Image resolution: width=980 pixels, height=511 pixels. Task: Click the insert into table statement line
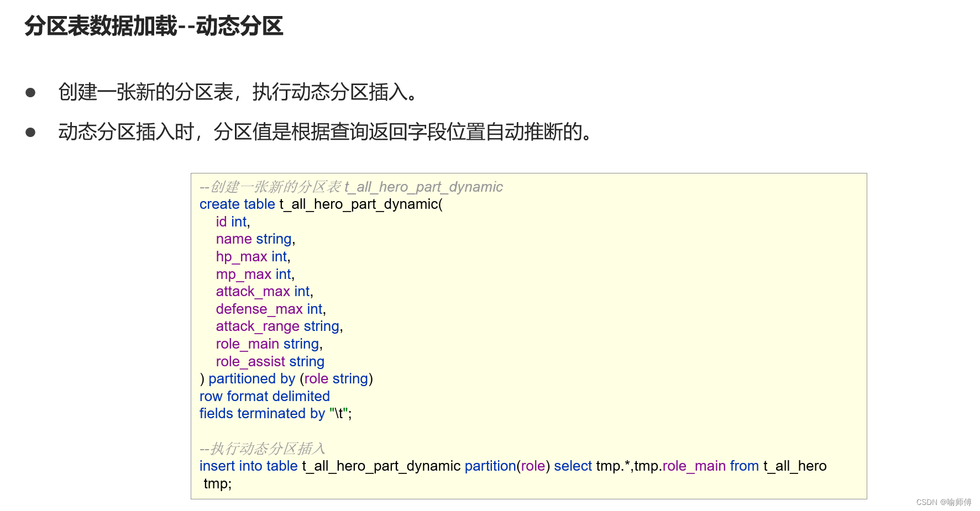(x=513, y=466)
